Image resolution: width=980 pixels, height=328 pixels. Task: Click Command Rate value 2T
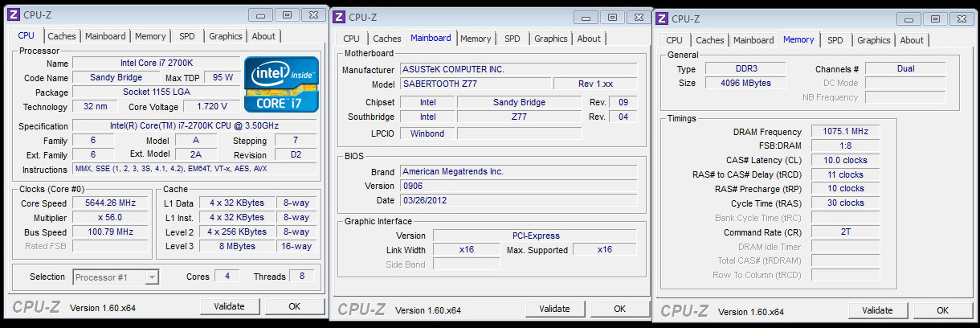coord(845,232)
